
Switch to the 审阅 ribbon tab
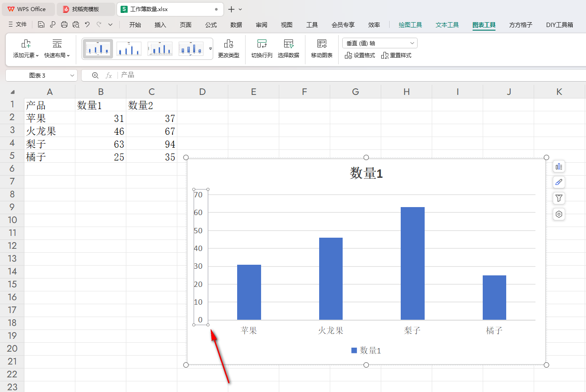click(262, 25)
